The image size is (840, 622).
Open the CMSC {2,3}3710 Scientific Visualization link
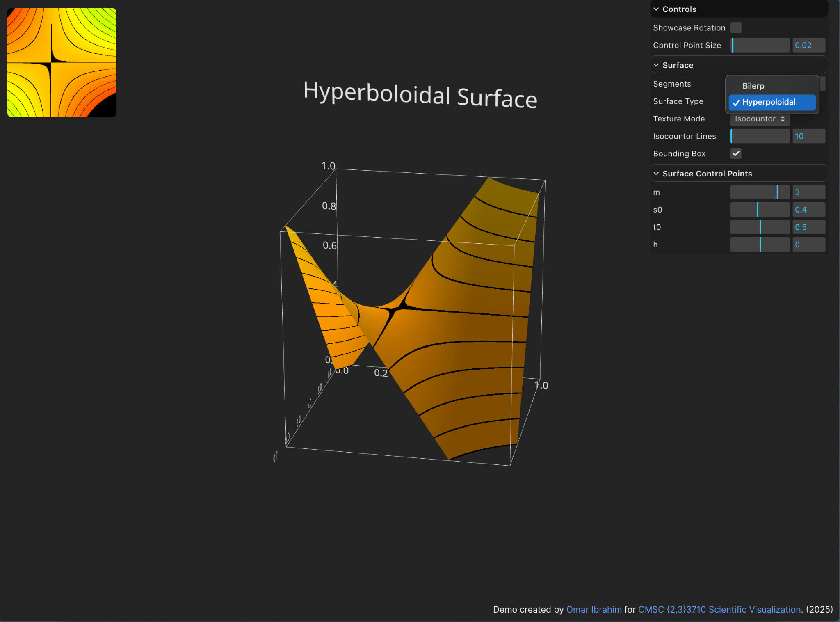click(x=719, y=609)
